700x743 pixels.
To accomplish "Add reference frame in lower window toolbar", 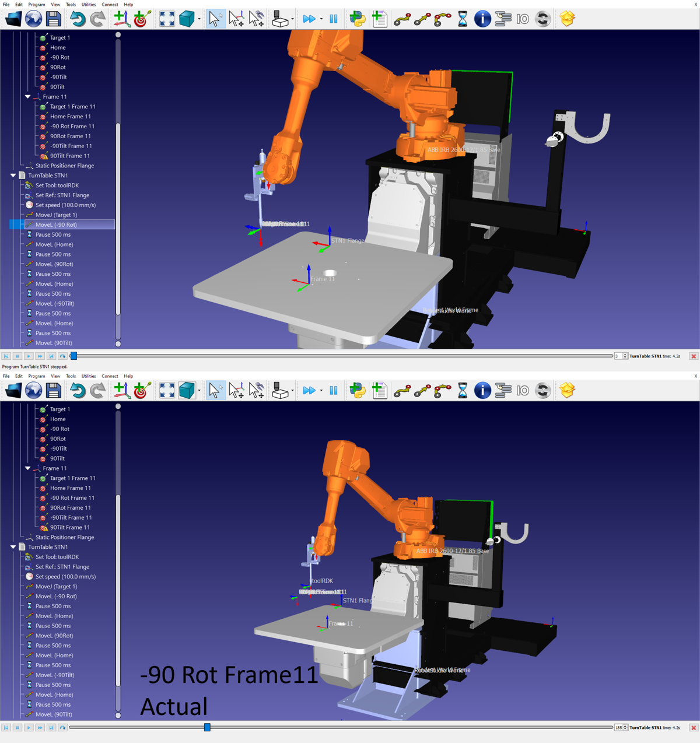I will coord(121,390).
